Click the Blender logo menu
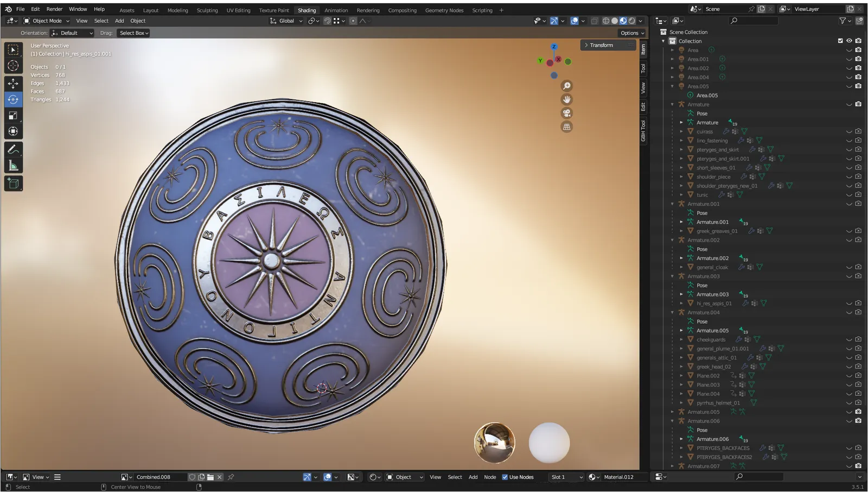 tap(8, 9)
